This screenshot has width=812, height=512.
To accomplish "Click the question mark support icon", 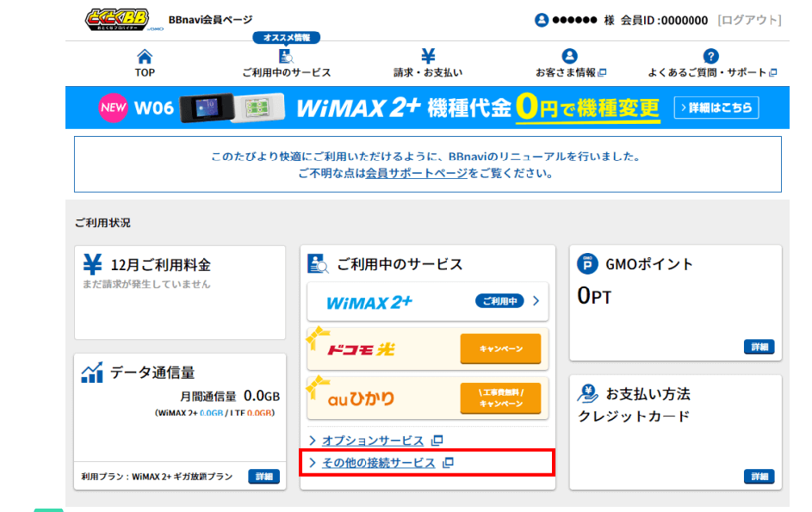I will click(x=711, y=56).
